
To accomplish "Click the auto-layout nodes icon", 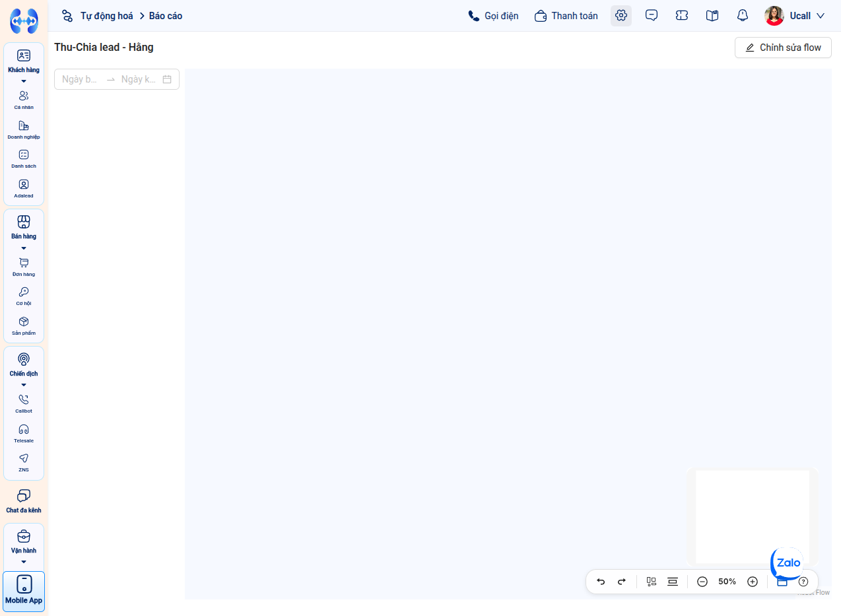I will 652,582.
